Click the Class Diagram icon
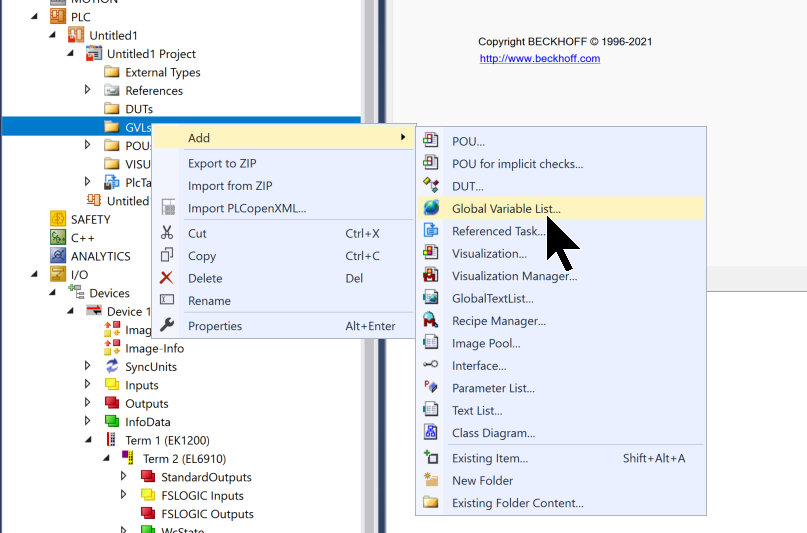The height and width of the screenshot is (533, 807). coord(431,432)
